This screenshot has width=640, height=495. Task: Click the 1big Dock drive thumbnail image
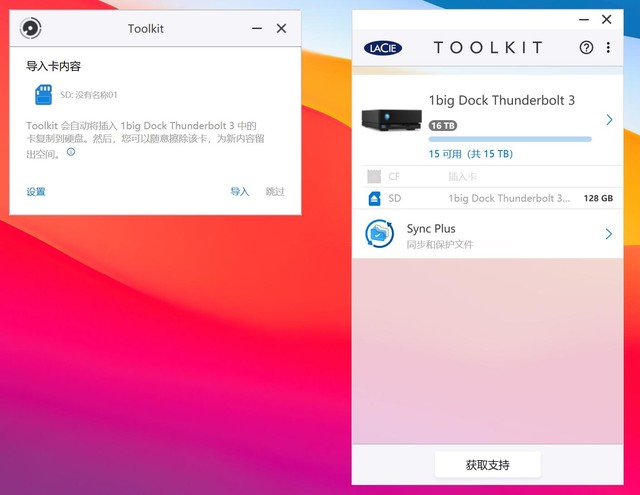(x=391, y=120)
